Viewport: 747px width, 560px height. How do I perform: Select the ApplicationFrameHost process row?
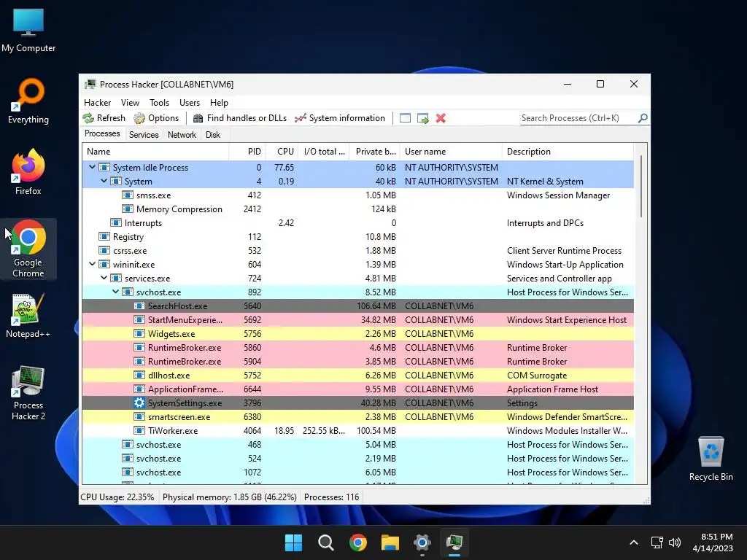357,389
